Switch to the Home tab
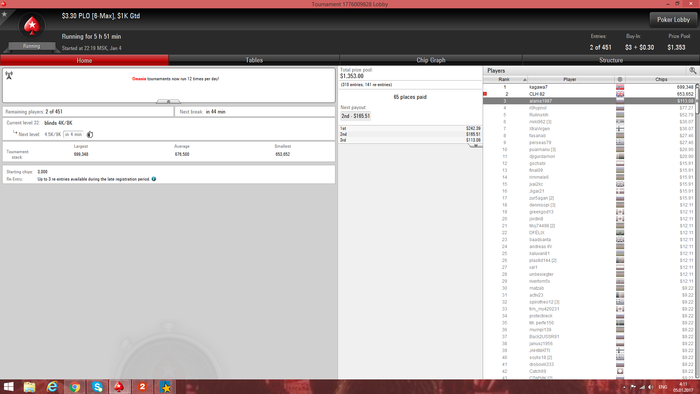The width and height of the screenshot is (700, 394). coord(84,60)
